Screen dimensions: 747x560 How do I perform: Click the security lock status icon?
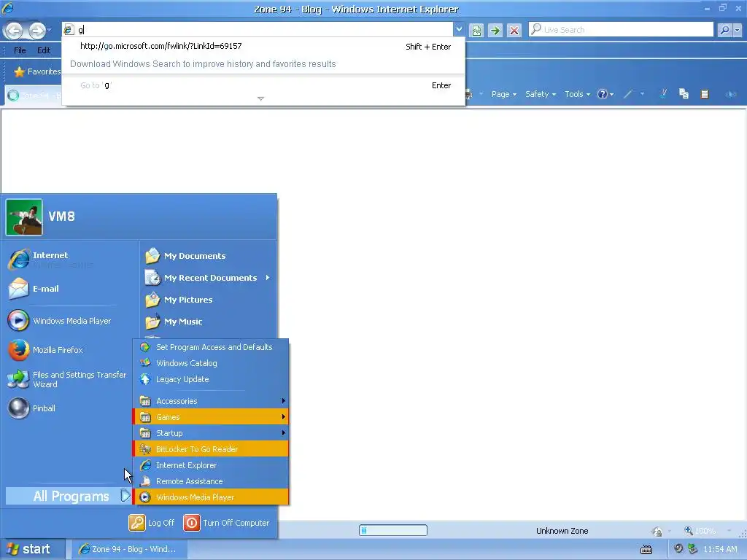coord(657,531)
